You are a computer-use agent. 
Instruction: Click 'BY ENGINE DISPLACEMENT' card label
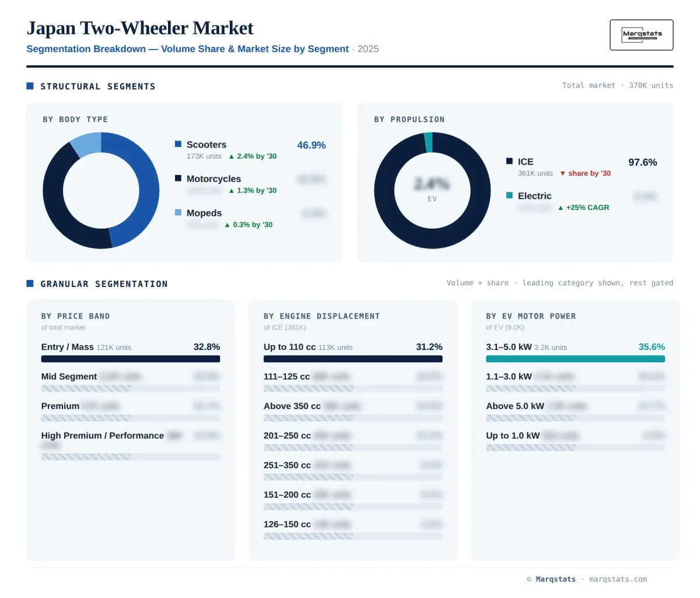coord(322,316)
